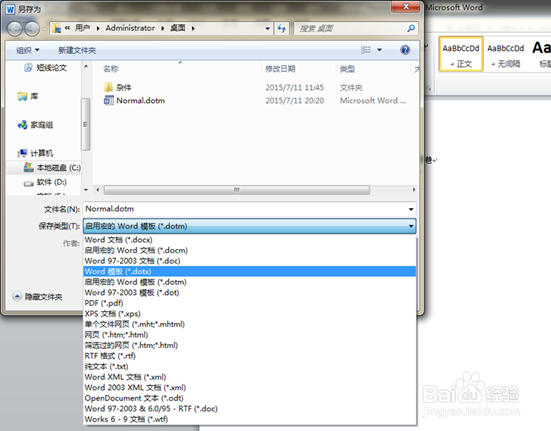This screenshot has width=551, height=431.
Task: Apply 正文 style in Word ribbon
Action: [461, 54]
